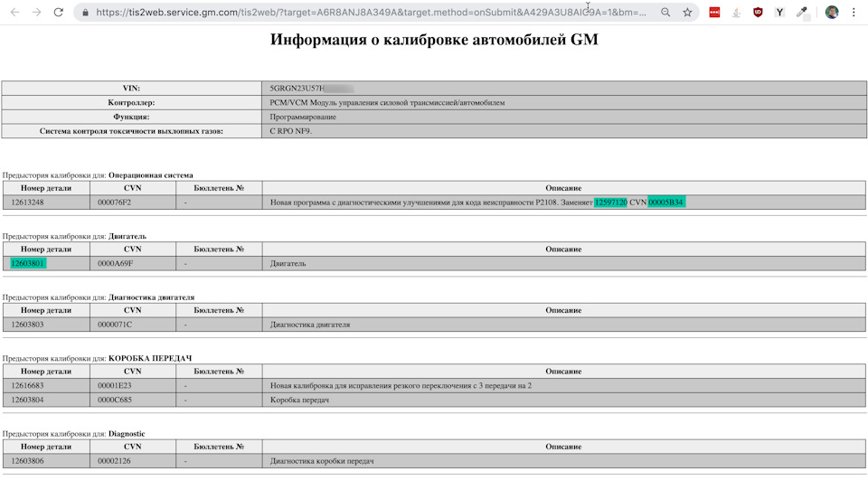Click highlighted part number 12603801

[x=28, y=264]
